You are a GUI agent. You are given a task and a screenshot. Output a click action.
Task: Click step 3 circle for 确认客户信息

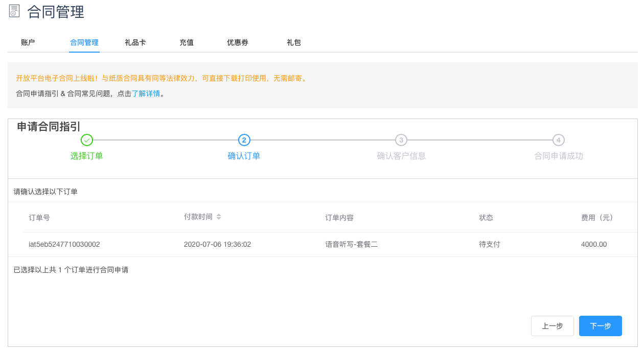(x=401, y=140)
